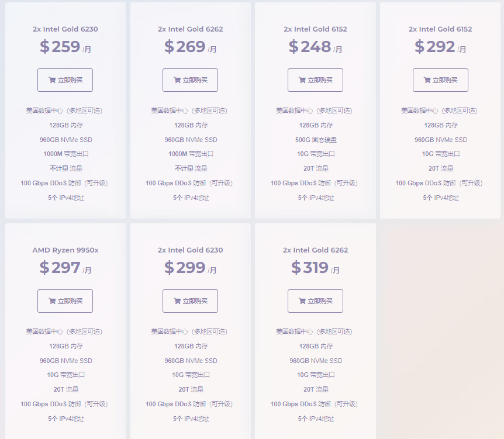
Task: Click the $248 monthly price text
Action: [x=315, y=47]
